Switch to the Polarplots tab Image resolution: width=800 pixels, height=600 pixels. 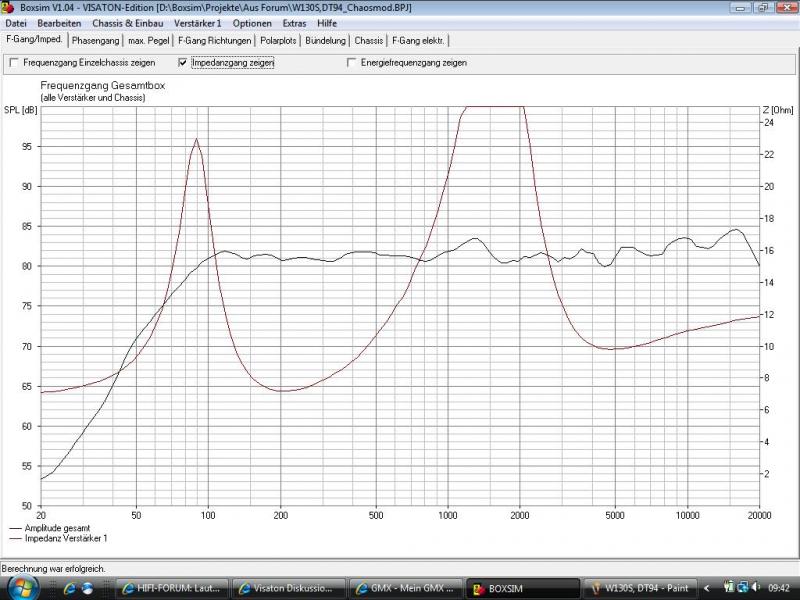(279, 41)
